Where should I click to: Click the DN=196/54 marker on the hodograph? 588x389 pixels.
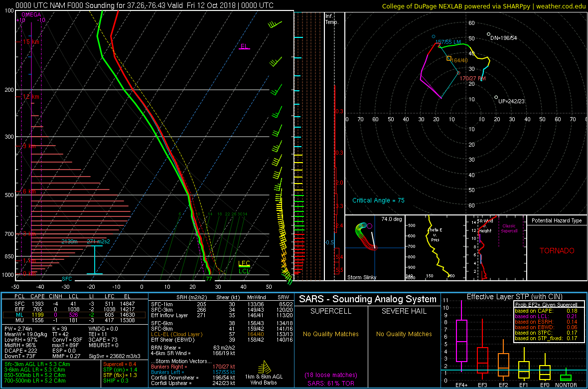coord(489,34)
